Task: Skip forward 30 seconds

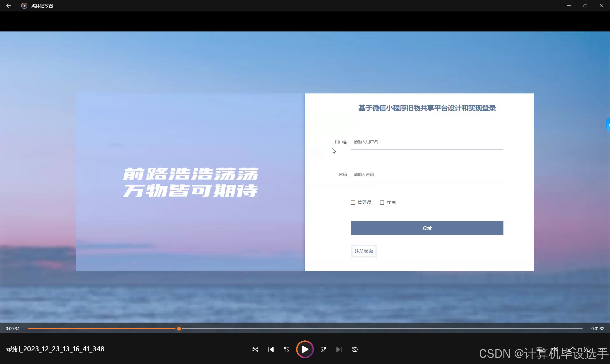Action: pyautogui.click(x=323, y=349)
